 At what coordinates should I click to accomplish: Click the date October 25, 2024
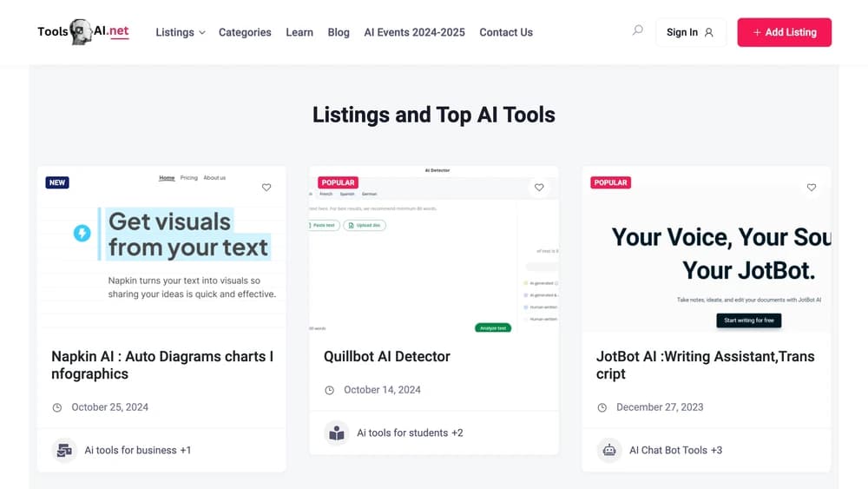coord(109,407)
